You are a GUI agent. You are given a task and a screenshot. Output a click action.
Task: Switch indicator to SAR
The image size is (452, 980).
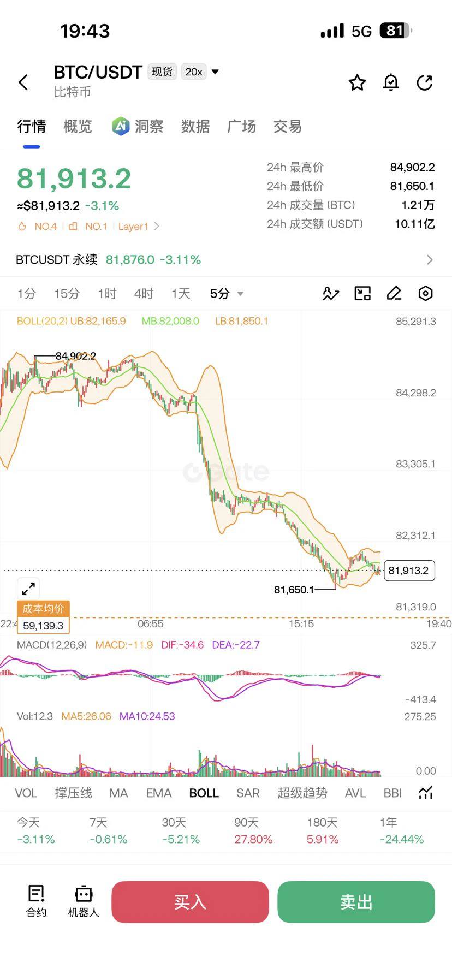pos(248,793)
